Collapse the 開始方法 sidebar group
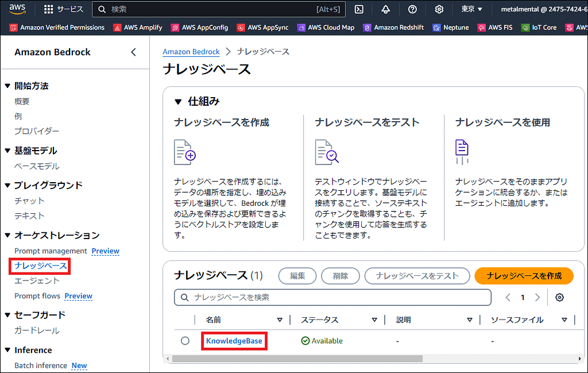The height and width of the screenshot is (373, 588). point(7,86)
